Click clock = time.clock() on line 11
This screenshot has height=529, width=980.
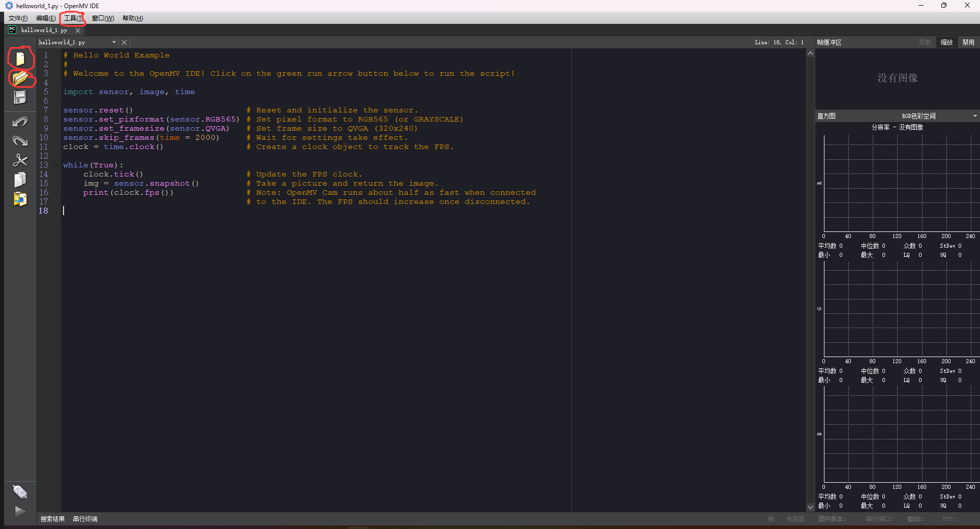pyautogui.click(x=113, y=146)
